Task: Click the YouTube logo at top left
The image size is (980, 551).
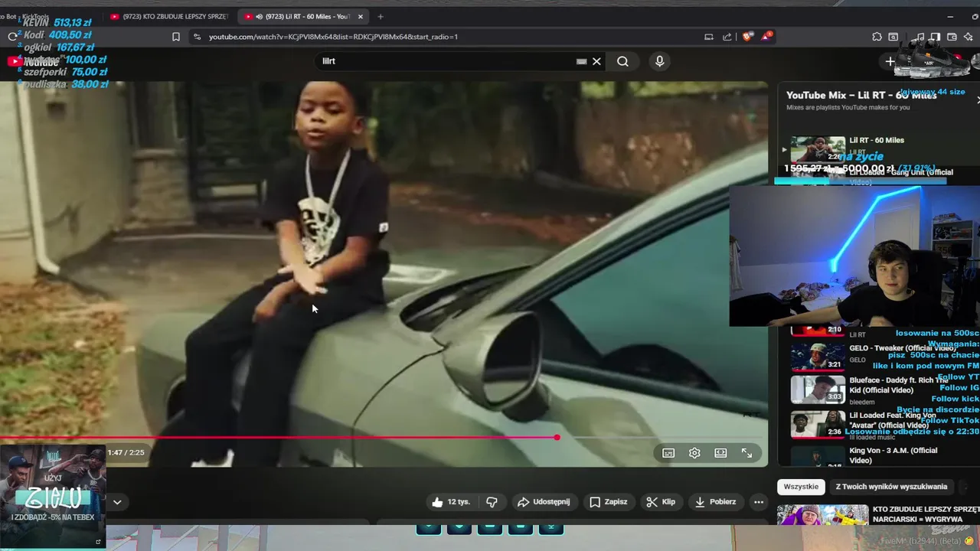Action: click(x=33, y=61)
